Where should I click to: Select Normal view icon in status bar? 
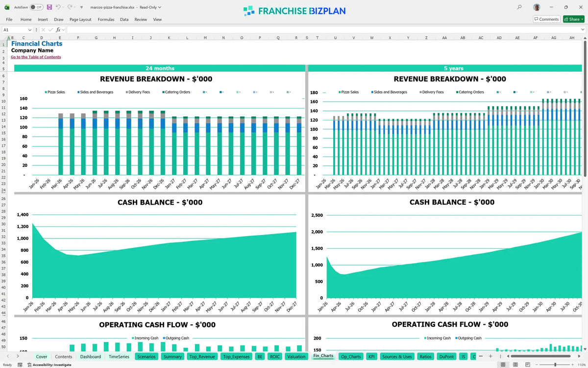pyautogui.click(x=503, y=365)
